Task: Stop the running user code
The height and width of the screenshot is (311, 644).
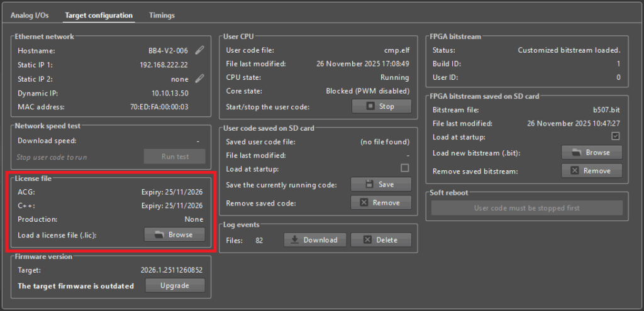Action: (381, 106)
